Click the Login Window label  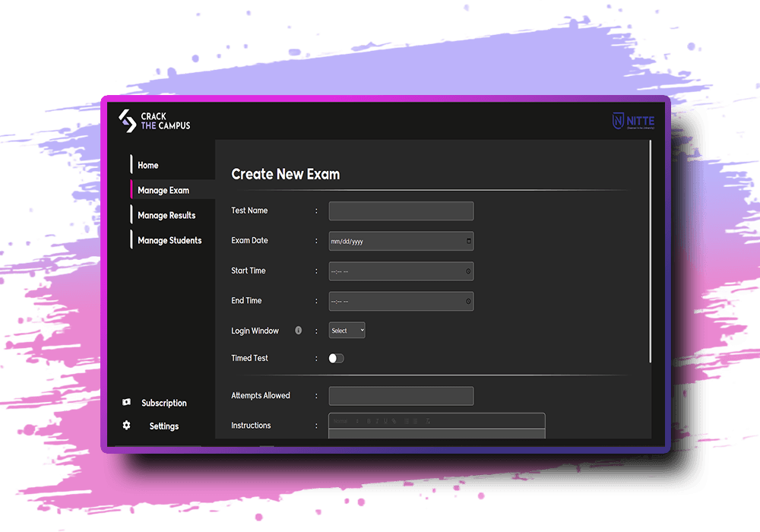tap(255, 331)
